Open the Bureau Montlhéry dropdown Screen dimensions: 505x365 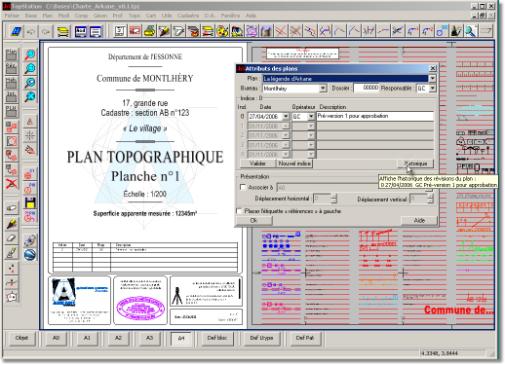tap(323, 88)
